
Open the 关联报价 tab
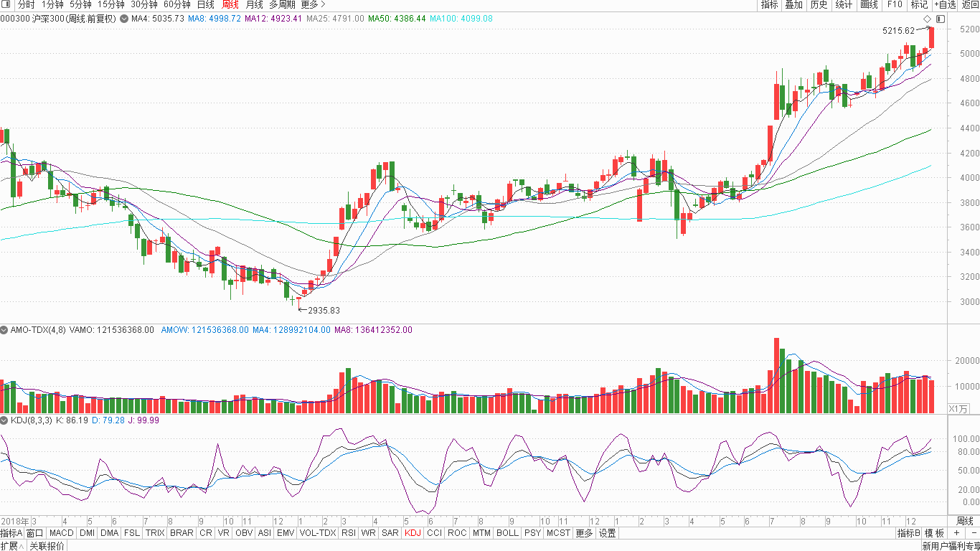(47, 546)
